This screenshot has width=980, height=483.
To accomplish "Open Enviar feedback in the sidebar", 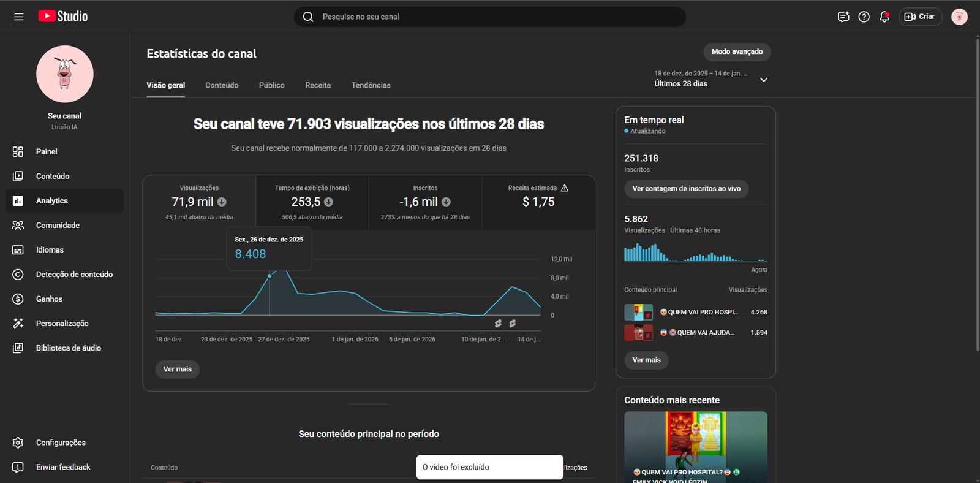I will click(x=64, y=467).
